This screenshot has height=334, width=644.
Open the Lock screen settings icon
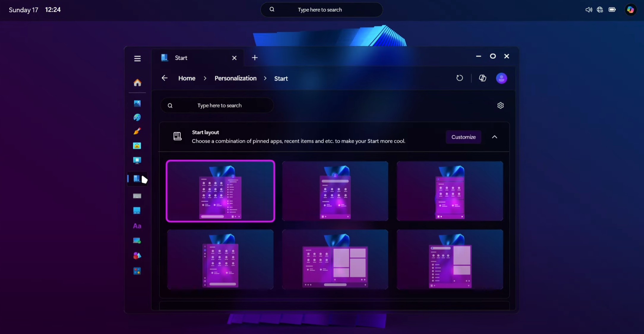pyautogui.click(x=137, y=146)
